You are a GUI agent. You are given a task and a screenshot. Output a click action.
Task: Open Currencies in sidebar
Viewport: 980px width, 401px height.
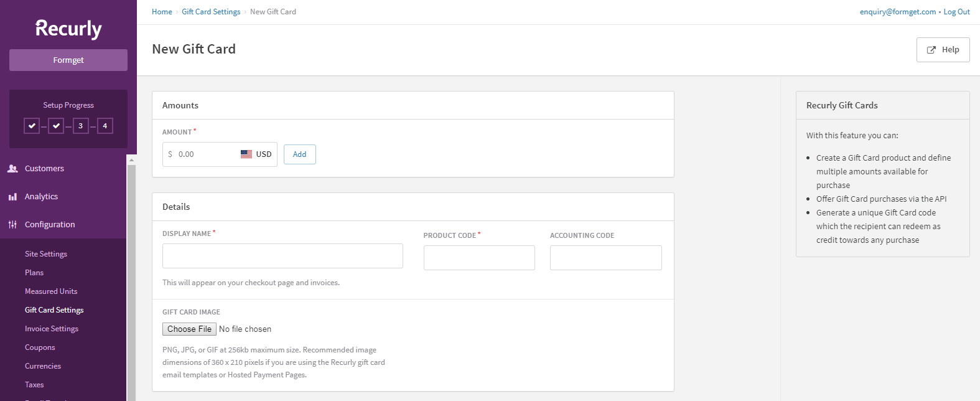(43, 366)
